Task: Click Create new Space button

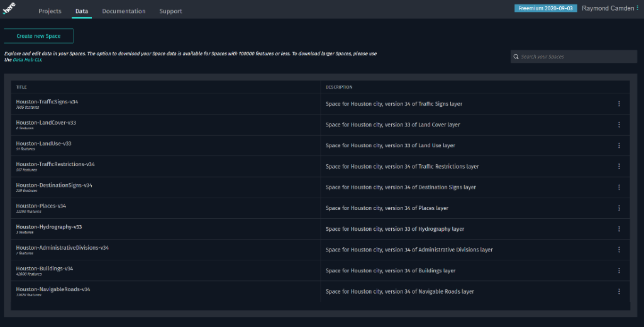Action: pos(38,36)
